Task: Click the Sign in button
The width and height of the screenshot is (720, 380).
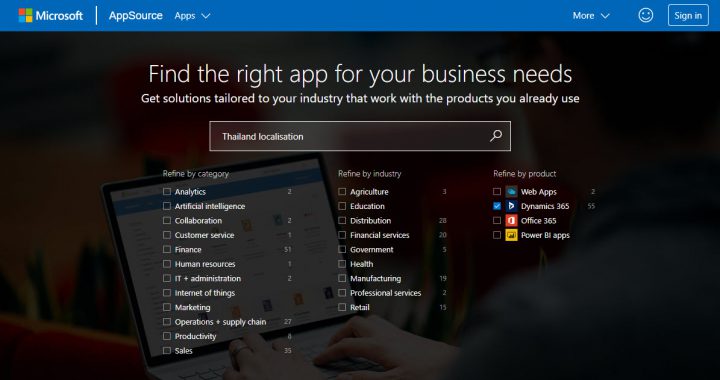Action: 688,15
